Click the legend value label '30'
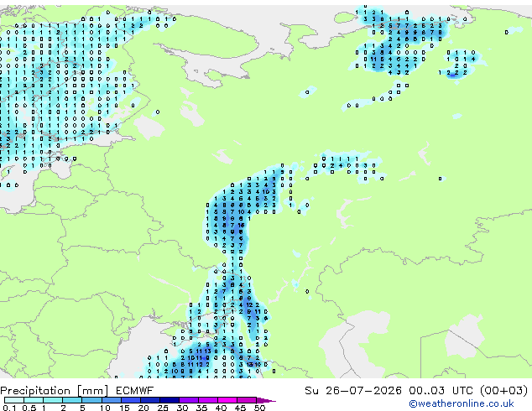This screenshot has width=532, height=411. [182, 408]
